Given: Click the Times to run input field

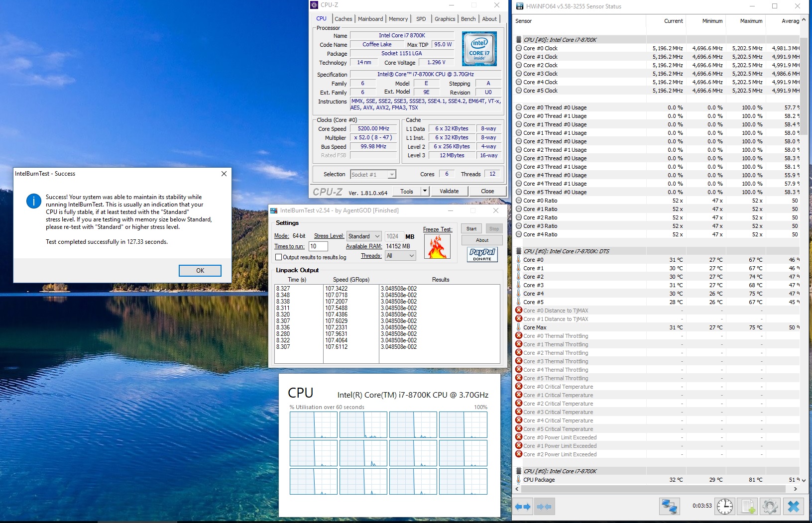Looking at the screenshot, I should click(x=318, y=246).
